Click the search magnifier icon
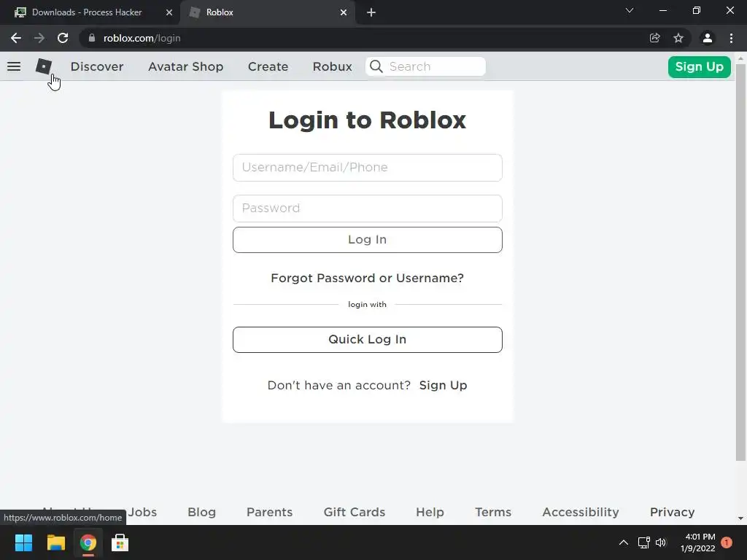The width and height of the screenshot is (747, 560). click(376, 66)
